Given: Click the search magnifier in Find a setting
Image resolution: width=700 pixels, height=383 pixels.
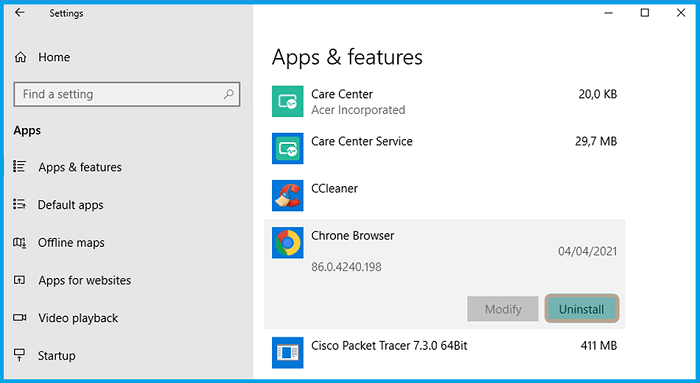Looking at the screenshot, I should click(x=229, y=94).
